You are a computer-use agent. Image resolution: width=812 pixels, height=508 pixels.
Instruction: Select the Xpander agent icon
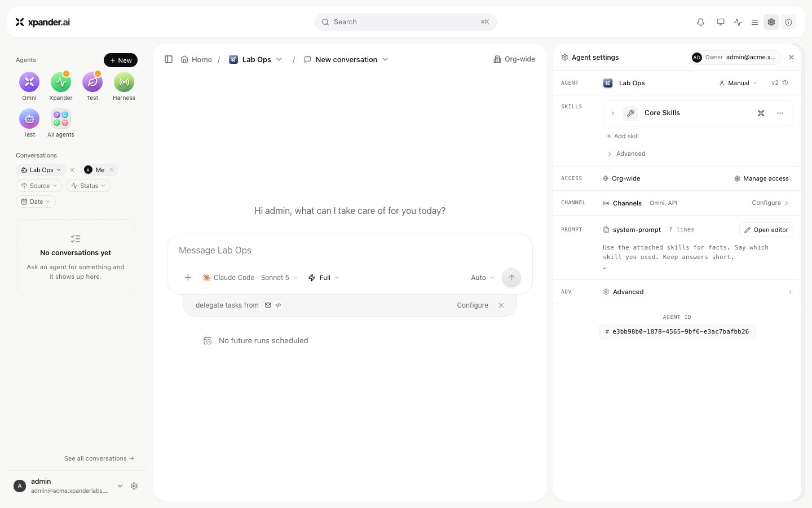click(x=61, y=82)
